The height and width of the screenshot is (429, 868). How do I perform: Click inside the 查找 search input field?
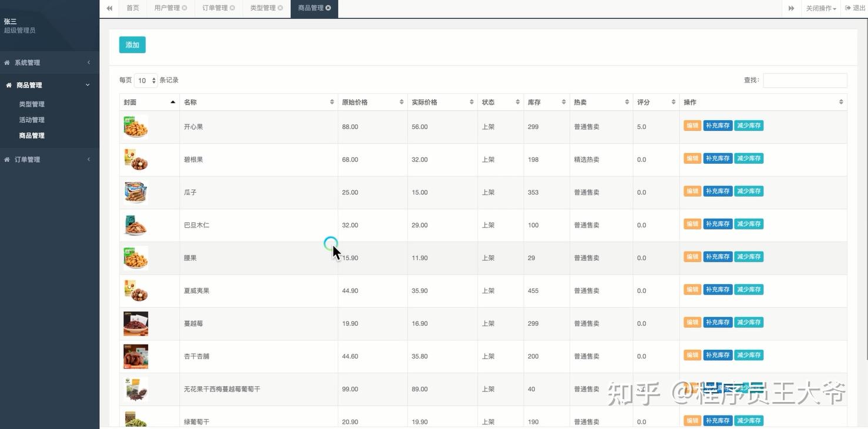805,80
